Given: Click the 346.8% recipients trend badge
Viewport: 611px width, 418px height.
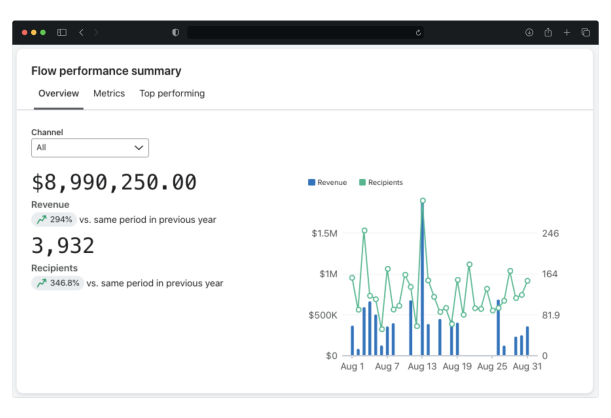Looking at the screenshot, I should coord(57,283).
